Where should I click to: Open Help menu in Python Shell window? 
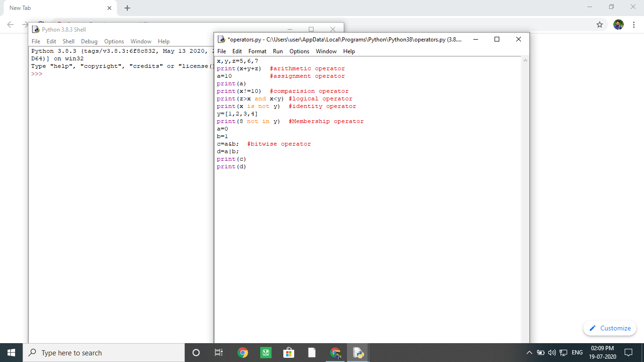(x=164, y=41)
